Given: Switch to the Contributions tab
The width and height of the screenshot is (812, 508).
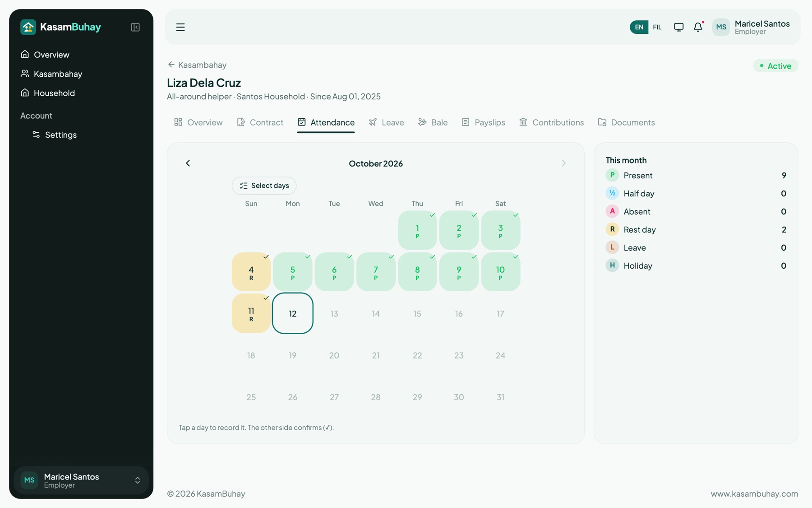Looking at the screenshot, I should point(551,122).
